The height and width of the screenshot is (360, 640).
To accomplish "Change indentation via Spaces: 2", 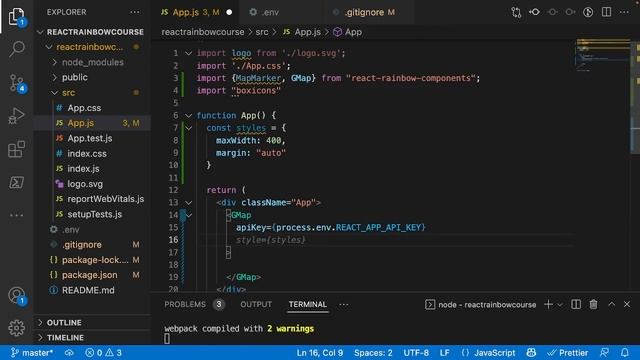I will click(x=373, y=353).
